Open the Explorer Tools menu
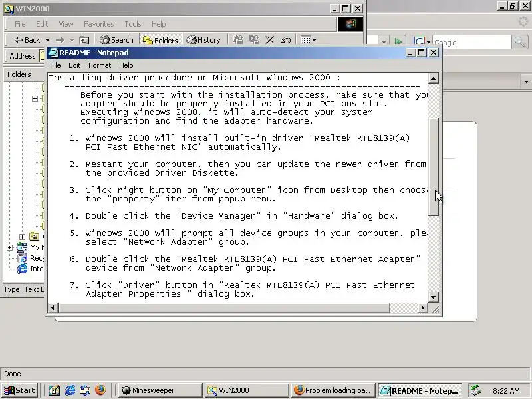Viewport: 532px width, 399px height. pos(132,24)
